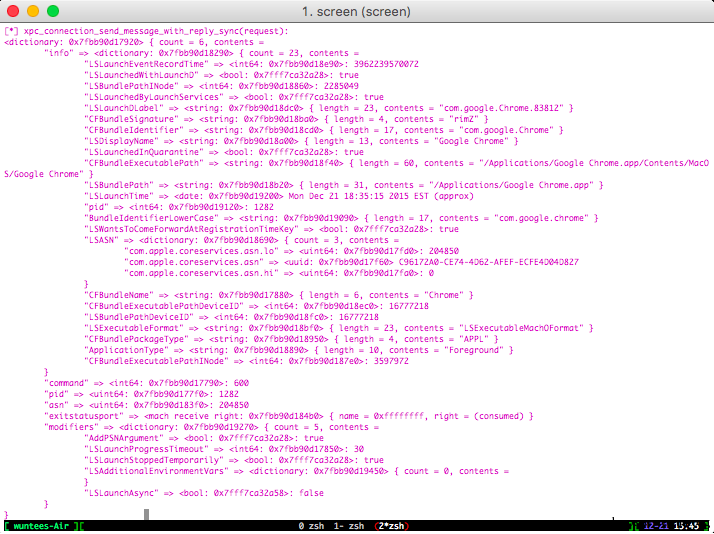The width and height of the screenshot is (714, 534).
Task: Click the UUID value in LSASN dictionary
Action: [489, 262]
